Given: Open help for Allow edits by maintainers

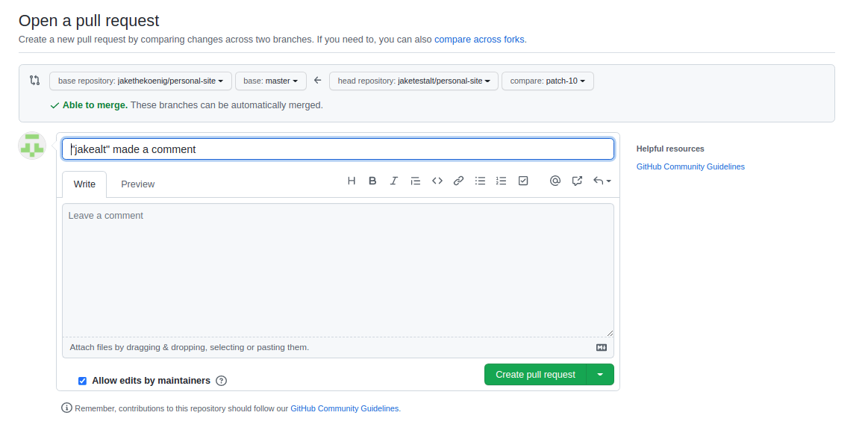Looking at the screenshot, I should pos(222,381).
